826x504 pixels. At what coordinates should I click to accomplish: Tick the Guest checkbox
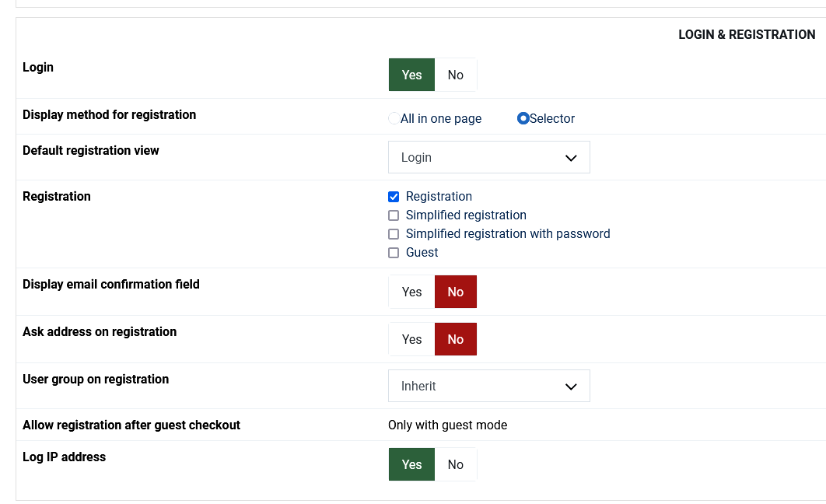[x=394, y=253]
